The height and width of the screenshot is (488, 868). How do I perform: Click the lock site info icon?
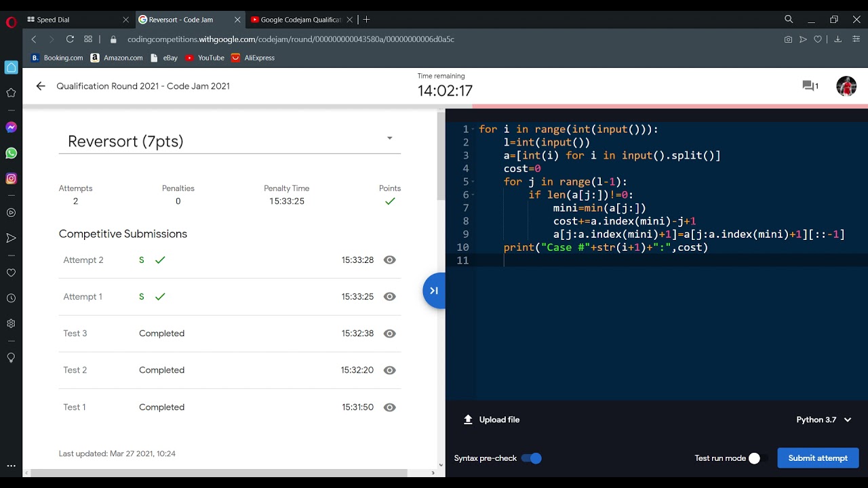tap(113, 39)
